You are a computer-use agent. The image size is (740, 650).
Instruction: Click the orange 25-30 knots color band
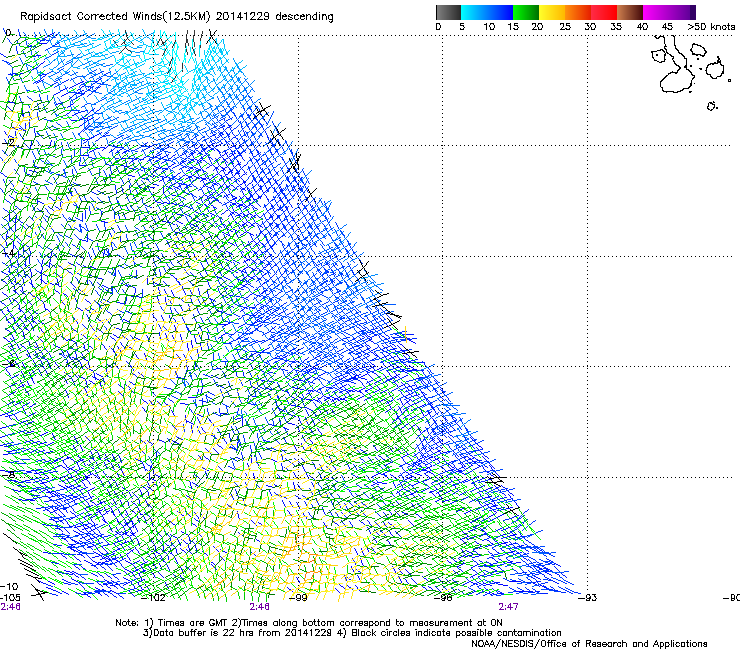click(x=578, y=12)
